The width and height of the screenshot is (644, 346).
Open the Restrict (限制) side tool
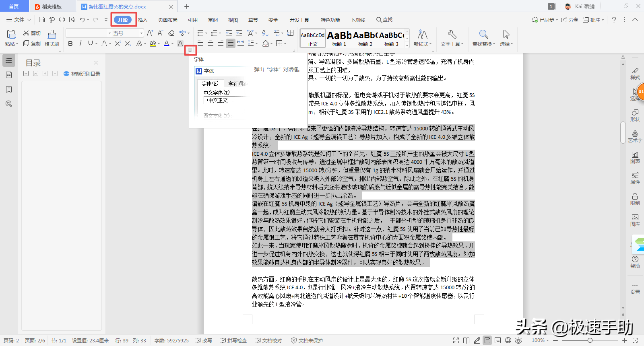pyautogui.click(x=635, y=199)
